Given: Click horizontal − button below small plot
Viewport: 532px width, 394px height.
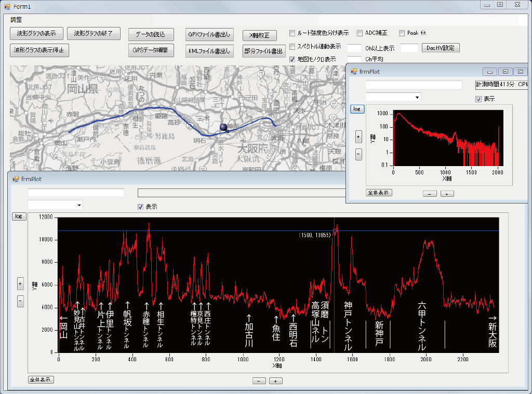Looking at the screenshot, I should tap(430, 194).
